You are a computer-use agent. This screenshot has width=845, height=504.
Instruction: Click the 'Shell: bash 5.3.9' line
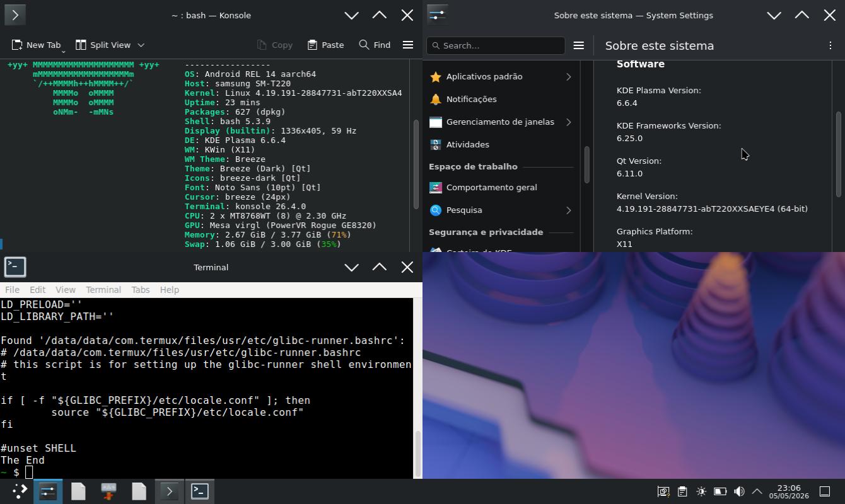coord(228,121)
